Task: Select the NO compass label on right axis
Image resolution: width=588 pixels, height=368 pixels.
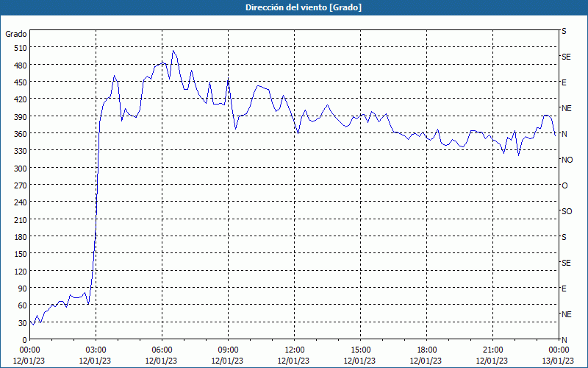Action: tap(567, 160)
